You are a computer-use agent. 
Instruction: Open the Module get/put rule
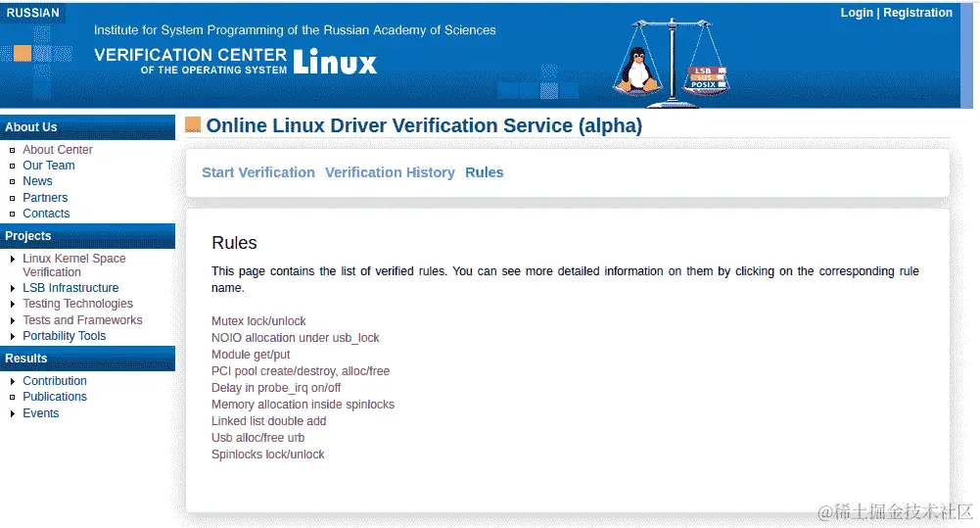[251, 355]
